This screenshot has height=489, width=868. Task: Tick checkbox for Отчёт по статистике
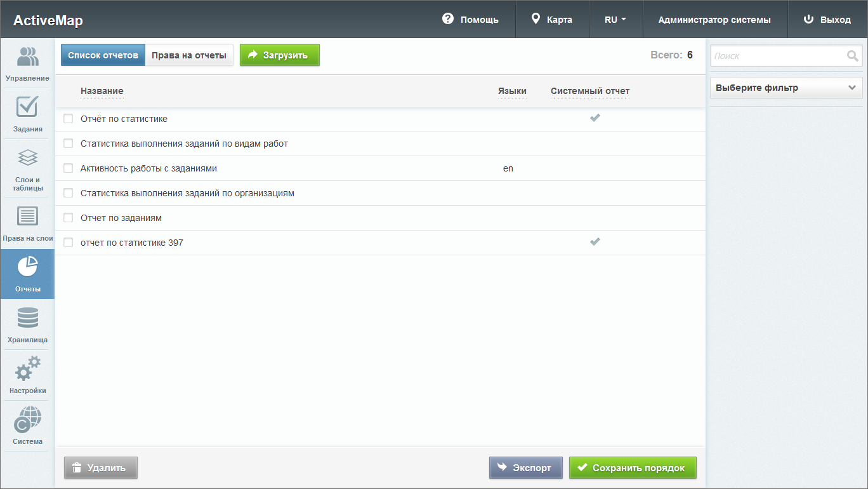pyautogui.click(x=69, y=119)
